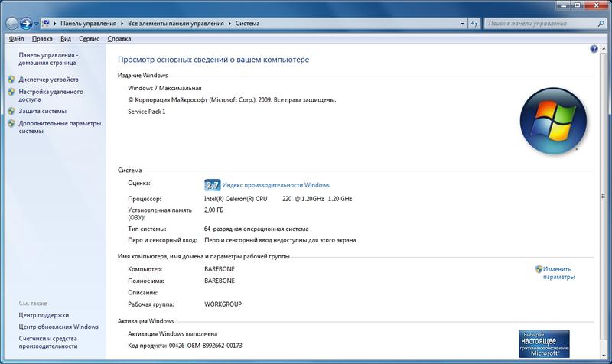The width and height of the screenshot is (612, 364).
Task: Click 'Service Pack 1' text
Action: point(146,112)
